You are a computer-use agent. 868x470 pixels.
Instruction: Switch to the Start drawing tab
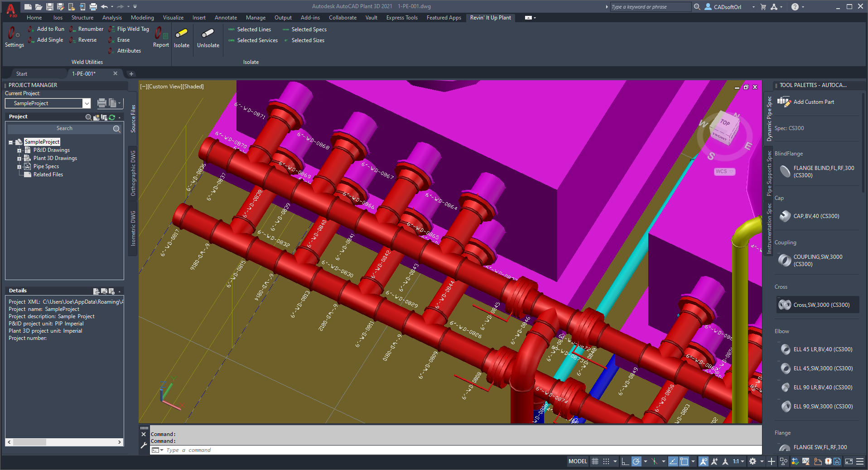tap(22, 74)
